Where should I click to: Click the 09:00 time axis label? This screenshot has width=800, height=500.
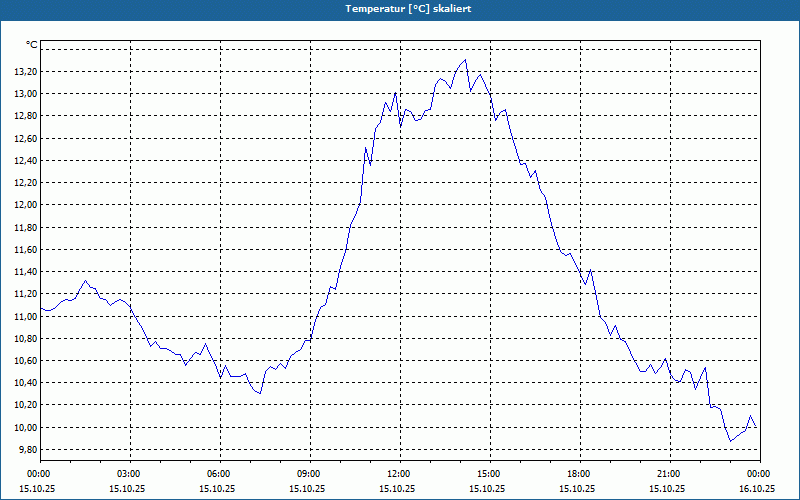pos(309,474)
